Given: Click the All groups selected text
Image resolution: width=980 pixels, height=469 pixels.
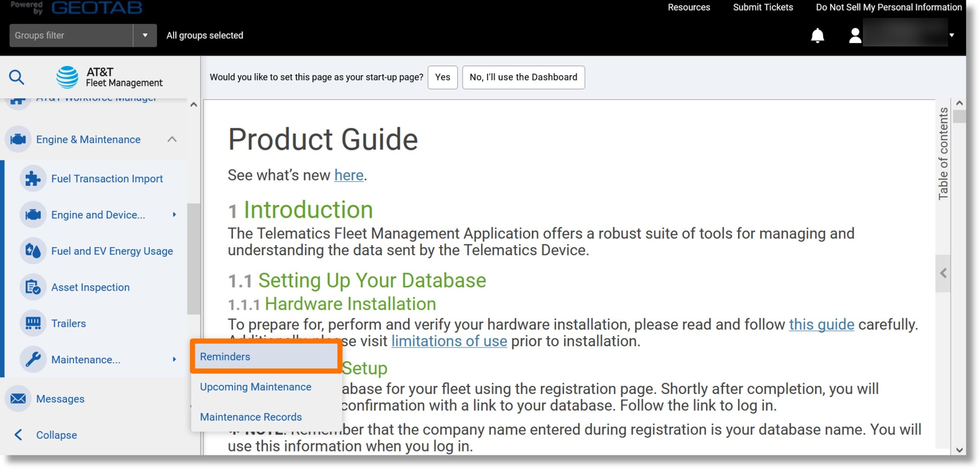Looking at the screenshot, I should 205,35.
